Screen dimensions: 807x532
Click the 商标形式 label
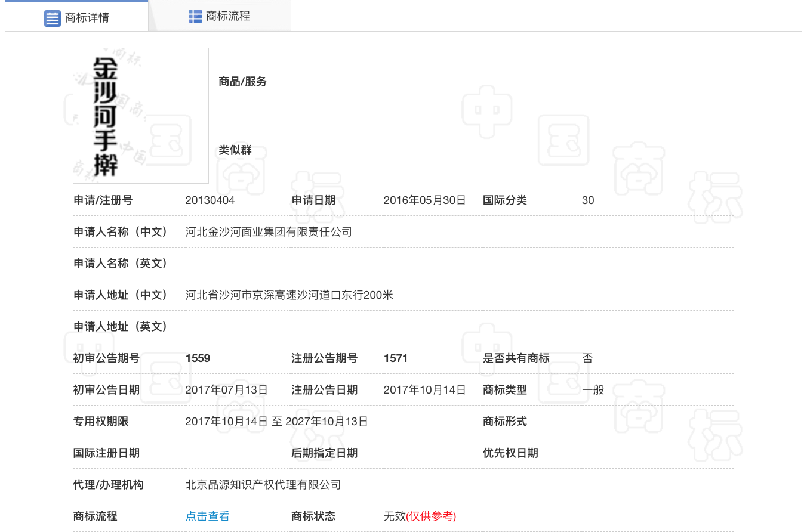tap(505, 422)
